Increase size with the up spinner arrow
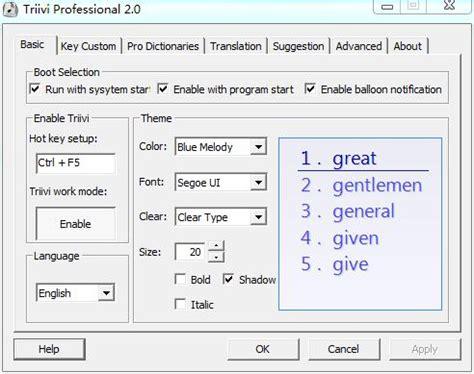 coord(216,246)
